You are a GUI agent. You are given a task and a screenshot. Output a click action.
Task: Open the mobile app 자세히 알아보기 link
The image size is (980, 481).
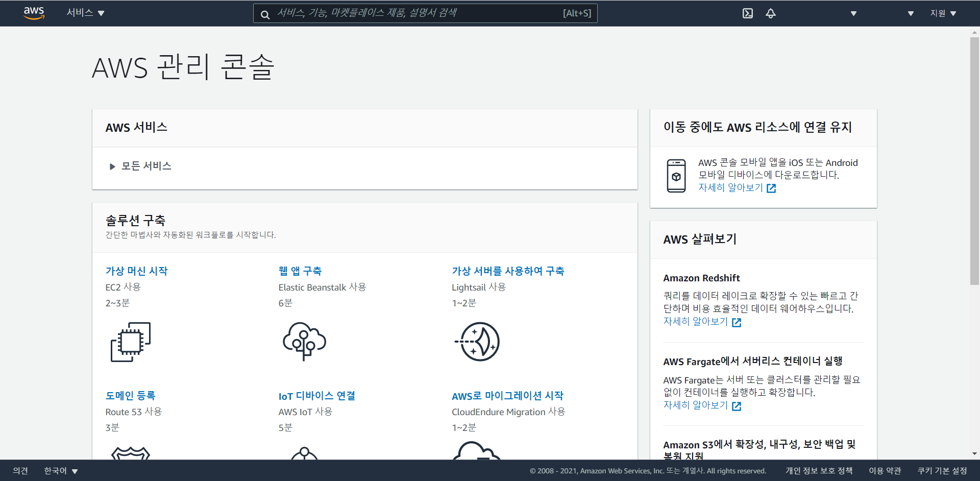pos(730,188)
